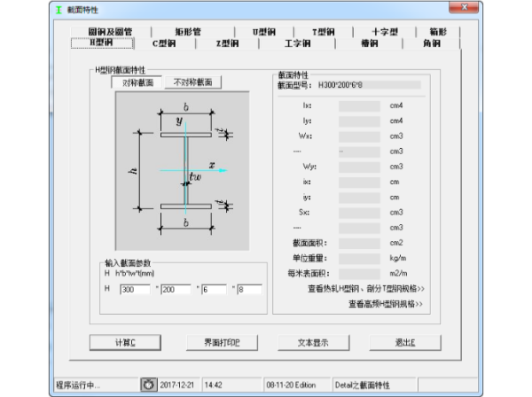The image size is (532, 397).
Task: Go to the U型钢 tab
Action: point(263,31)
